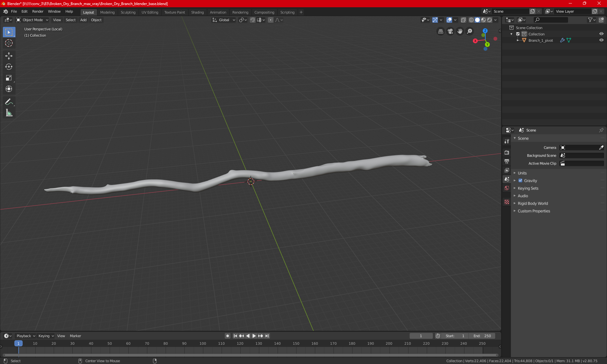Click the mesh data icon on Branch_1_pivot
The height and width of the screenshot is (364, 607).
[x=569, y=40]
